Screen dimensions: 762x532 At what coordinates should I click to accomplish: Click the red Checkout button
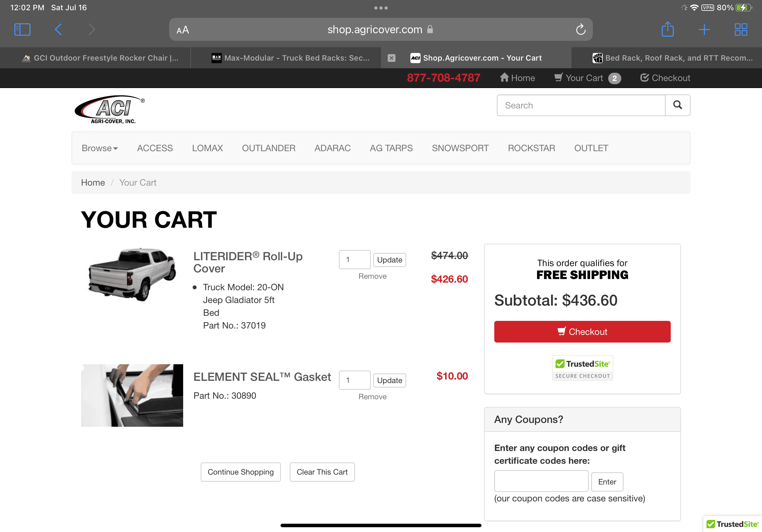coord(582,332)
